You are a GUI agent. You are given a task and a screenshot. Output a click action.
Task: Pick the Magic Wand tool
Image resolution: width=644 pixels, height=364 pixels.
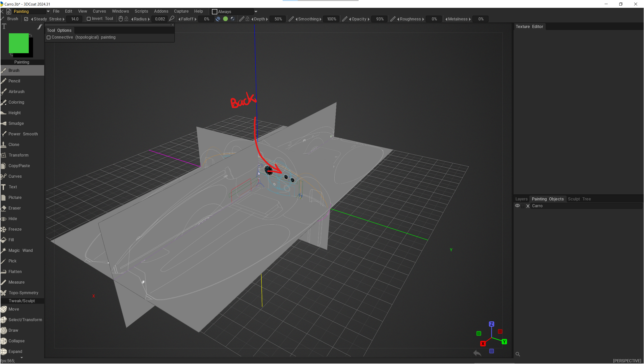point(20,250)
